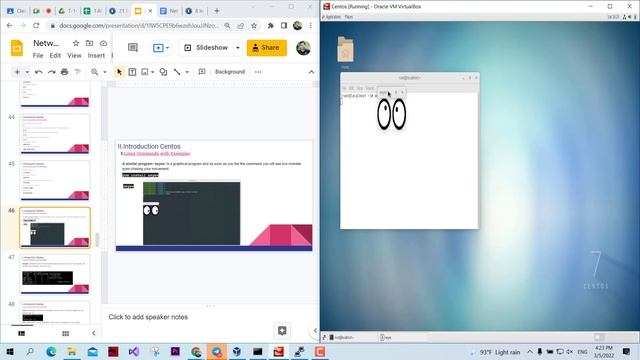Click the paint format icon

click(x=77, y=72)
